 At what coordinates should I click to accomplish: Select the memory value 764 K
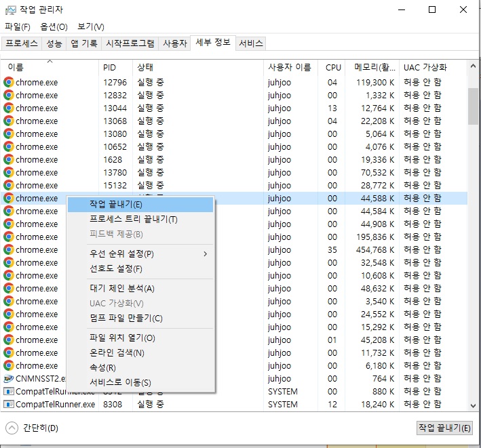tap(383, 378)
